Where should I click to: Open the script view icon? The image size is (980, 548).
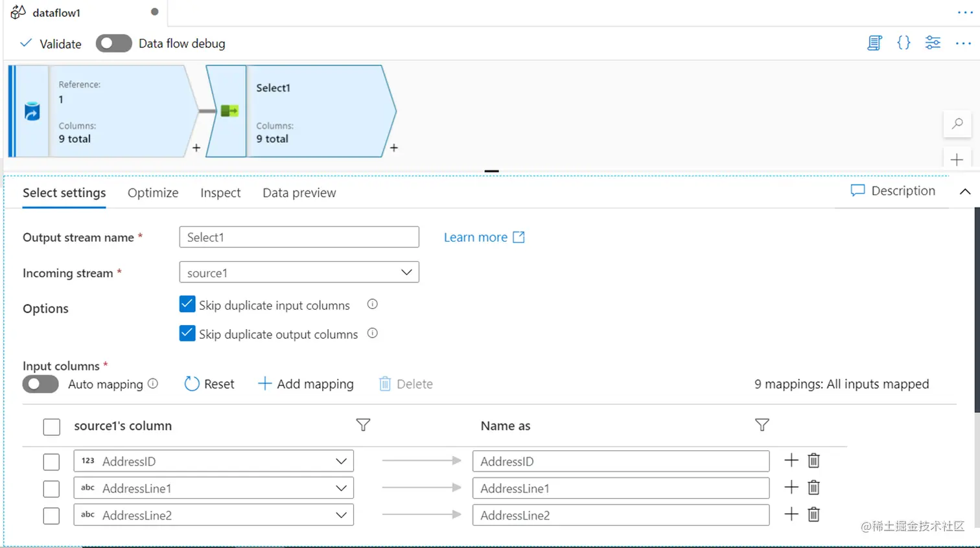coord(874,43)
